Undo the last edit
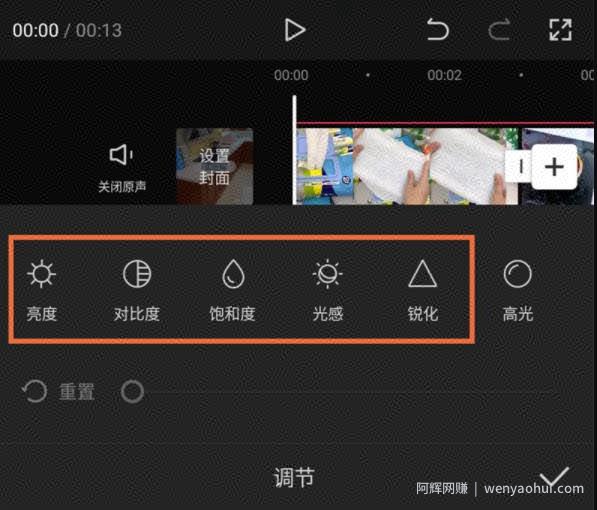Viewport: 597px width, 510px height. (x=437, y=30)
